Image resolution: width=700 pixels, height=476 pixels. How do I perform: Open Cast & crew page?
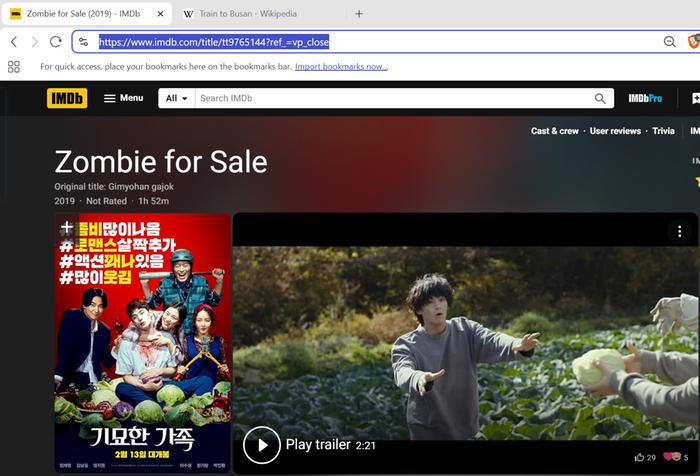(554, 131)
